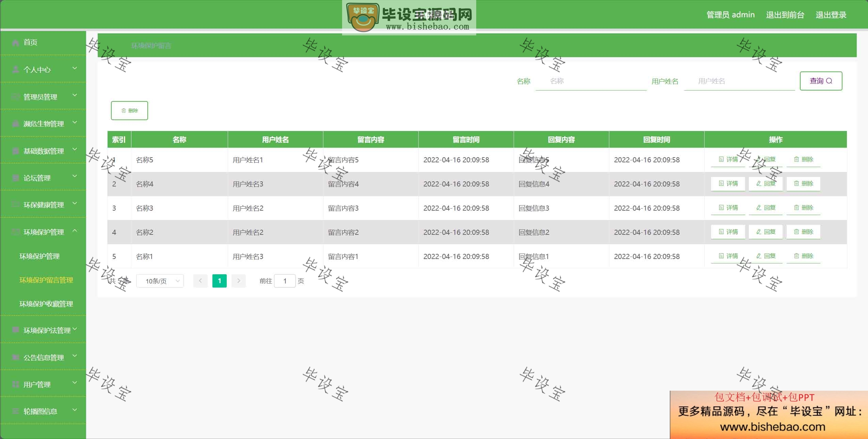Image resolution: width=868 pixels, height=439 pixels.
Task: Go to previous page arrow
Action: click(x=200, y=281)
